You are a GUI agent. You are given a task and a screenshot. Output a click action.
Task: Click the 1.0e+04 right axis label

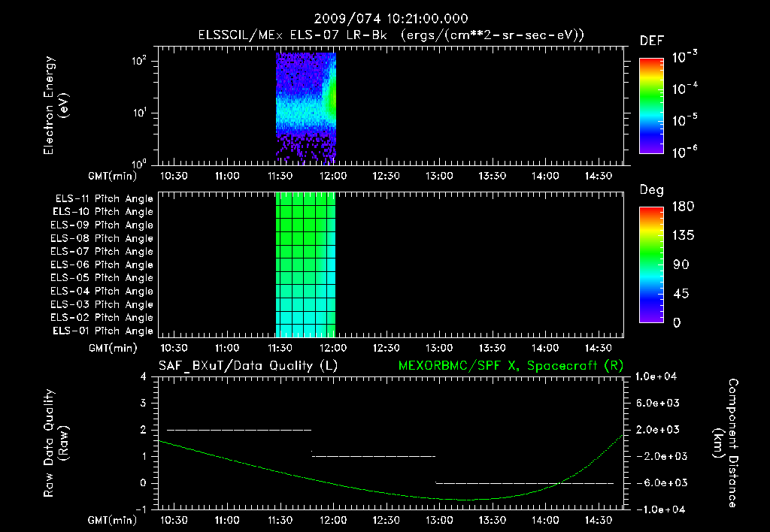(656, 376)
